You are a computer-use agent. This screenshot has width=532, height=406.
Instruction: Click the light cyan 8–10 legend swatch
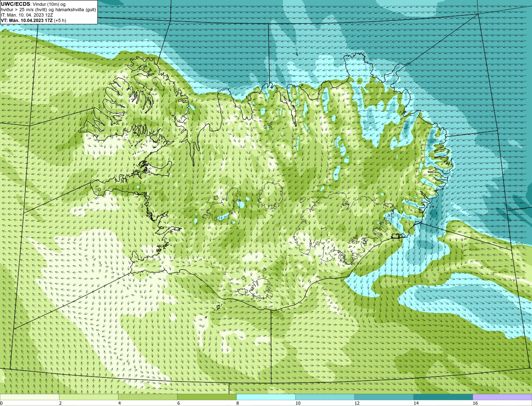coord(266,397)
